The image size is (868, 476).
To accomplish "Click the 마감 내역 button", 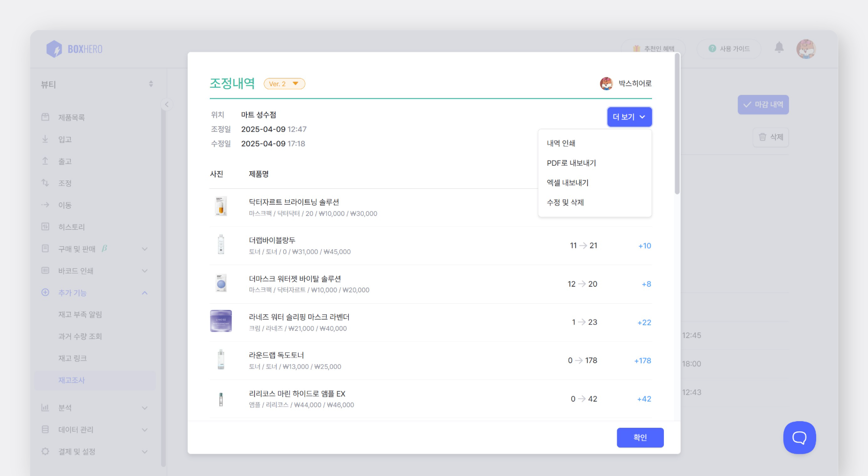I will coord(763,105).
